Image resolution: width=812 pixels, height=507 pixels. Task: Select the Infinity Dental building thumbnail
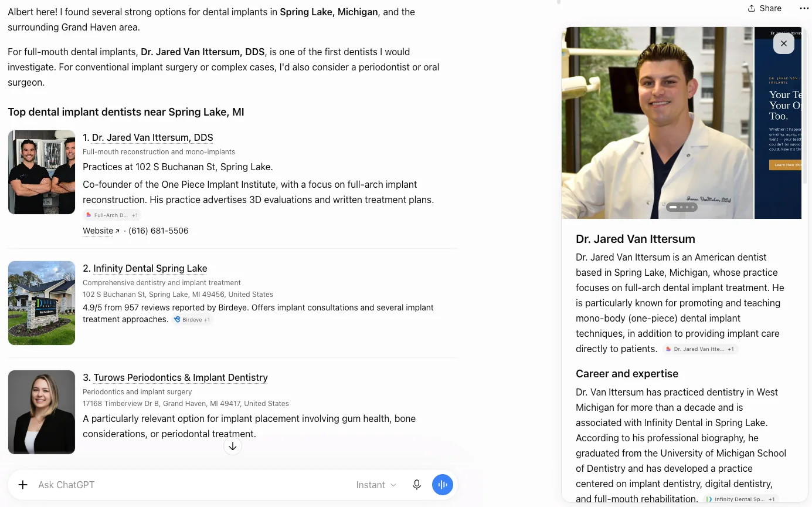point(42,303)
